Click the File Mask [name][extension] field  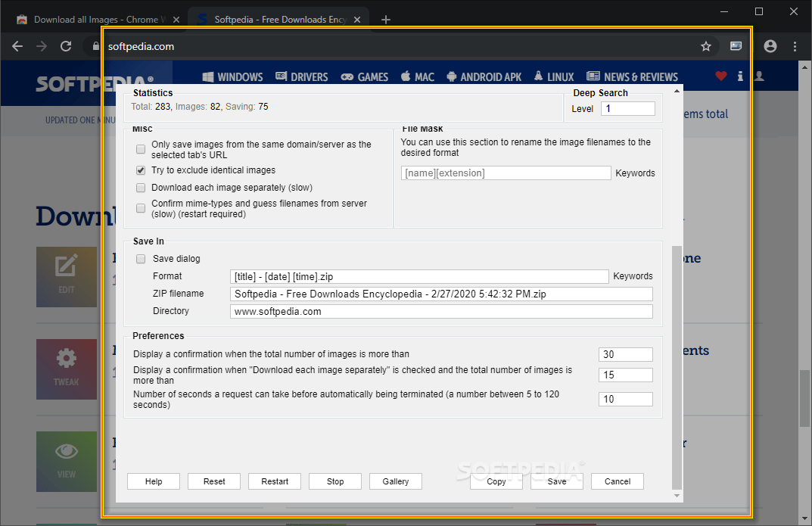[x=506, y=173]
